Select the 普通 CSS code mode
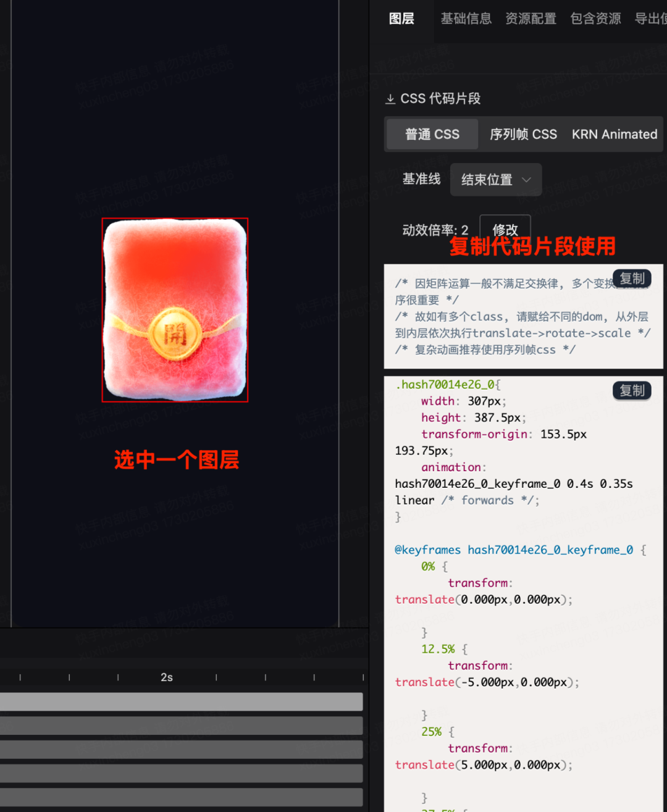Image resolution: width=667 pixels, height=812 pixels. (432, 134)
